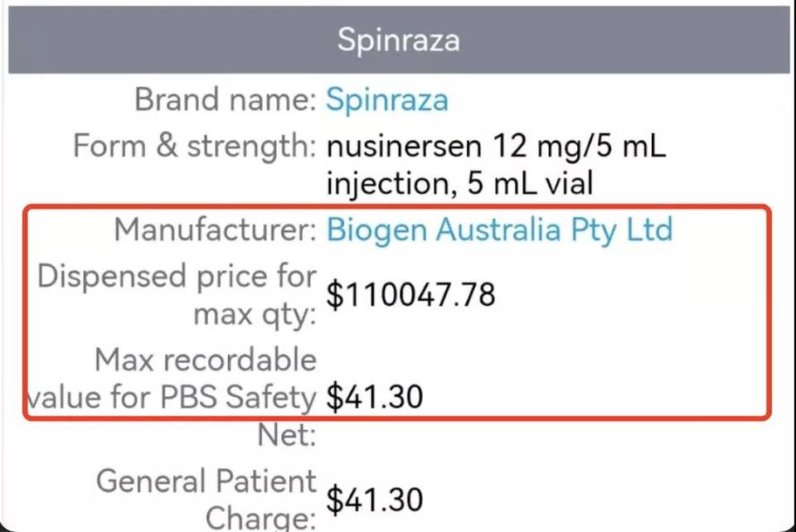Open the Biogen Australia Pty Ltd link

point(499,230)
